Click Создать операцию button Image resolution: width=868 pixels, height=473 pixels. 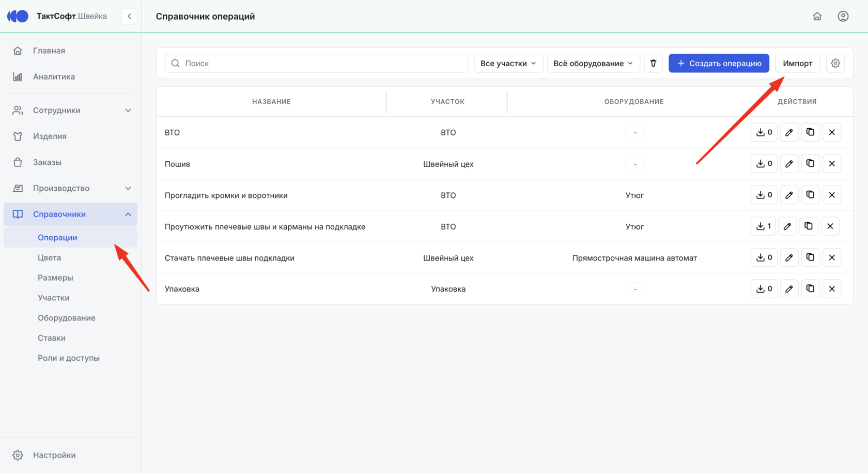[719, 63]
